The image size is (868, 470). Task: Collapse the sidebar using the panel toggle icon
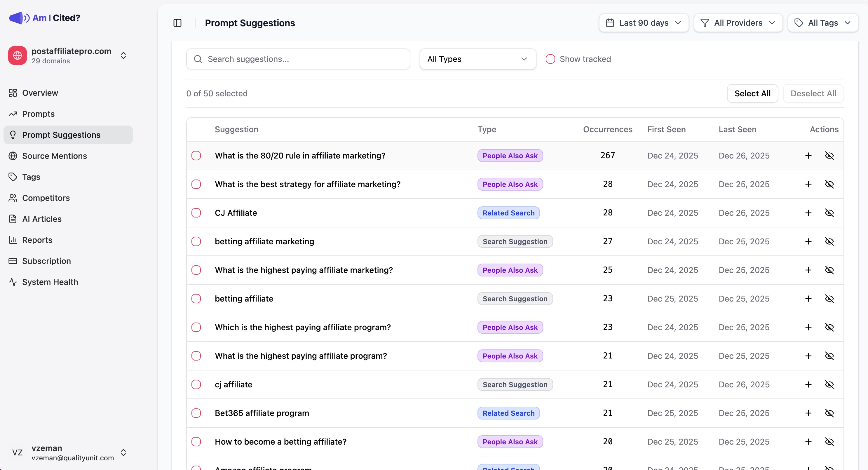[177, 22]
